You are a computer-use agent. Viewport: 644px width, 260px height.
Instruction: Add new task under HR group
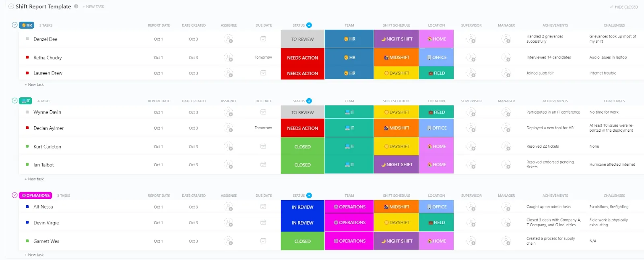click(x=34, y=85)
